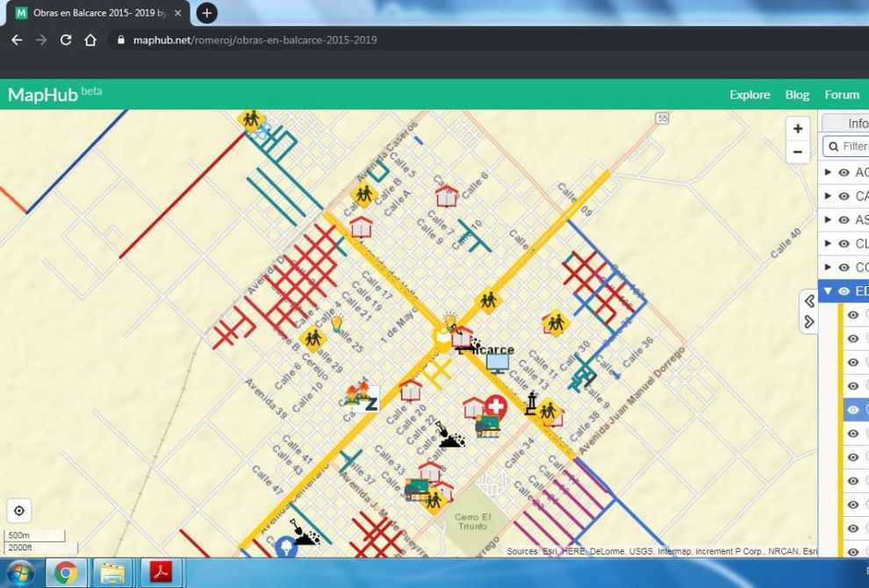Viewport: 869px width, 588px height.
Task: Open Adobe Acrobat from the taskbar
Action: pos(161,573)
